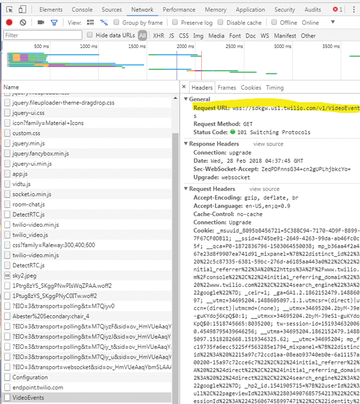Image resolution: width=360 pixels, height=404 pixels.
Task: Clear the network log
Action: coord(23,22)
